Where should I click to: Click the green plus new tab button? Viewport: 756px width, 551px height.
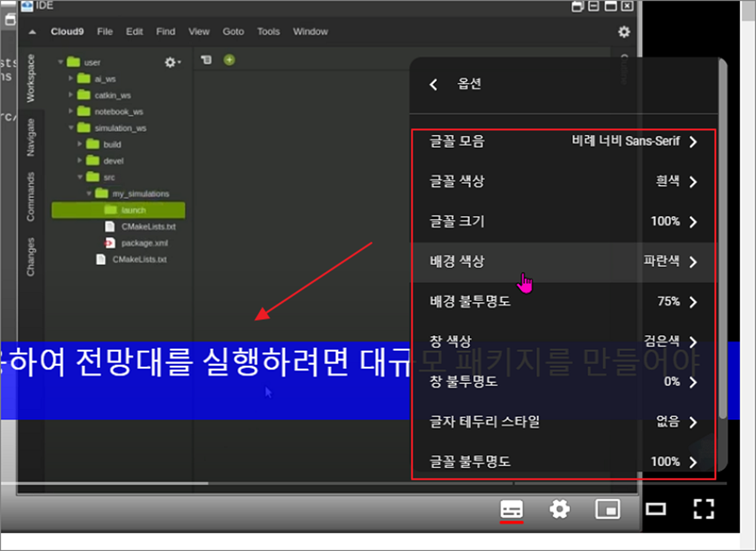click(229, 60)
